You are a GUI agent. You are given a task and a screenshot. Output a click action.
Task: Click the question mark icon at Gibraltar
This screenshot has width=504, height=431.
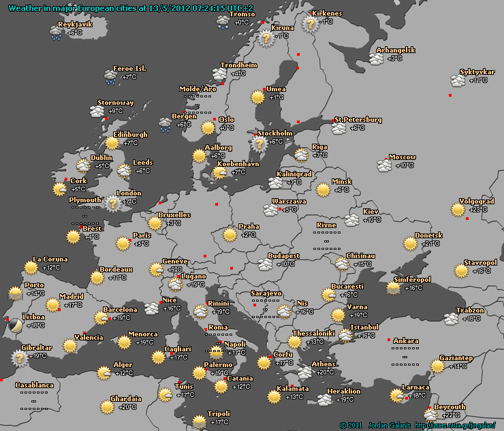[20, 358]
